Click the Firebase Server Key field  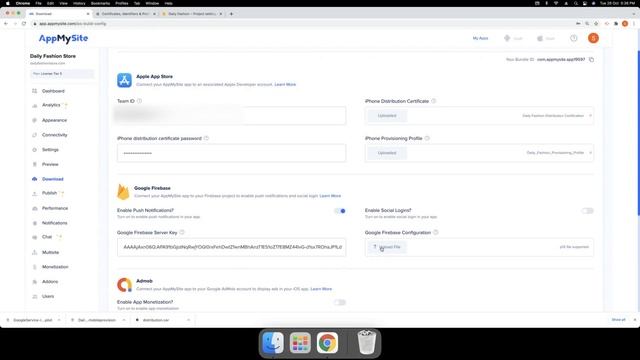231,247
